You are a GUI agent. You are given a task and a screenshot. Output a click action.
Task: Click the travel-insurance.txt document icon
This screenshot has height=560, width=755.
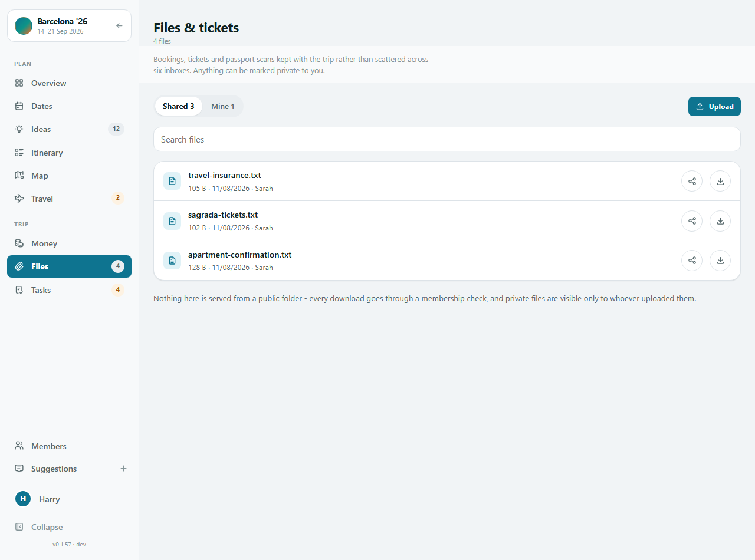click(172, 181)
